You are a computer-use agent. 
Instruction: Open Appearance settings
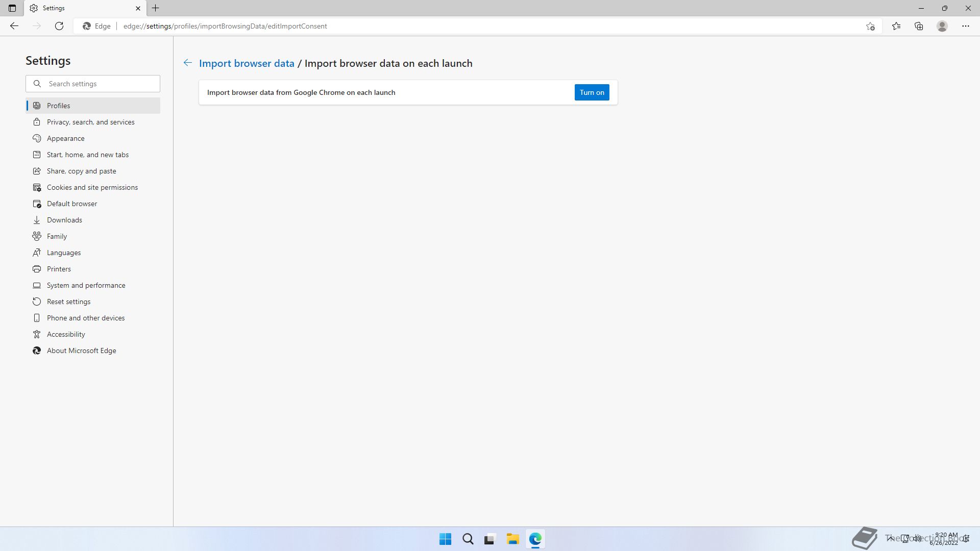point(93,138)
